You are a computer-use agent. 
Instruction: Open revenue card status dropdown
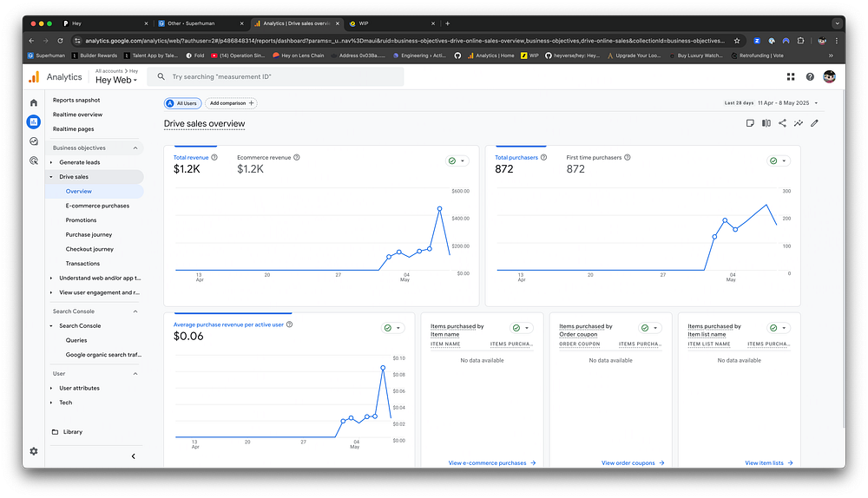(x=457, y=161)
